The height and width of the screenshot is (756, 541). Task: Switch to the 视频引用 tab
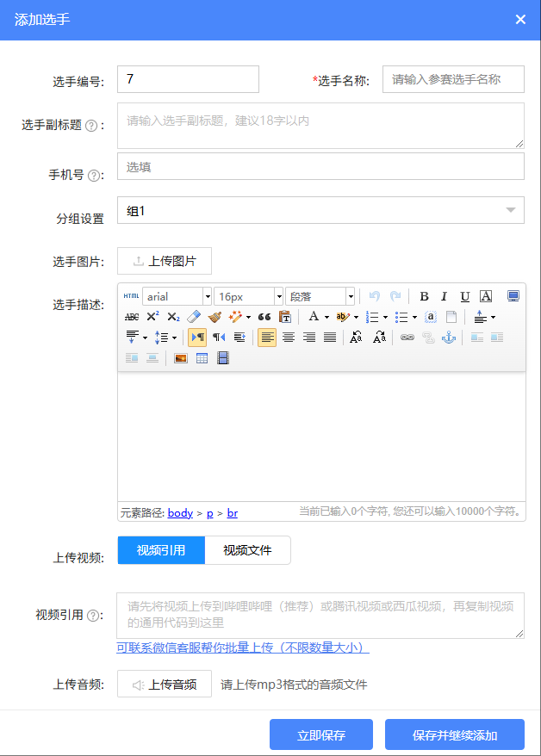click(x=161, y=550)
